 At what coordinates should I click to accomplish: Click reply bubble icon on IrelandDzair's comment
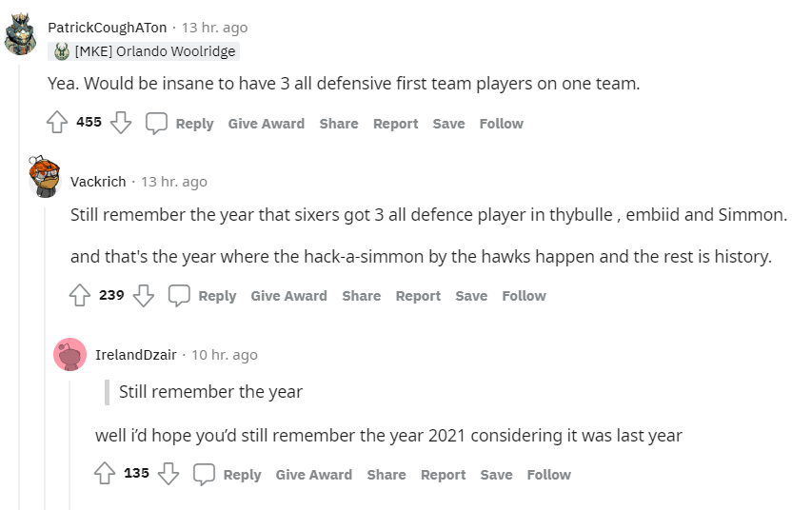point(205,475)
